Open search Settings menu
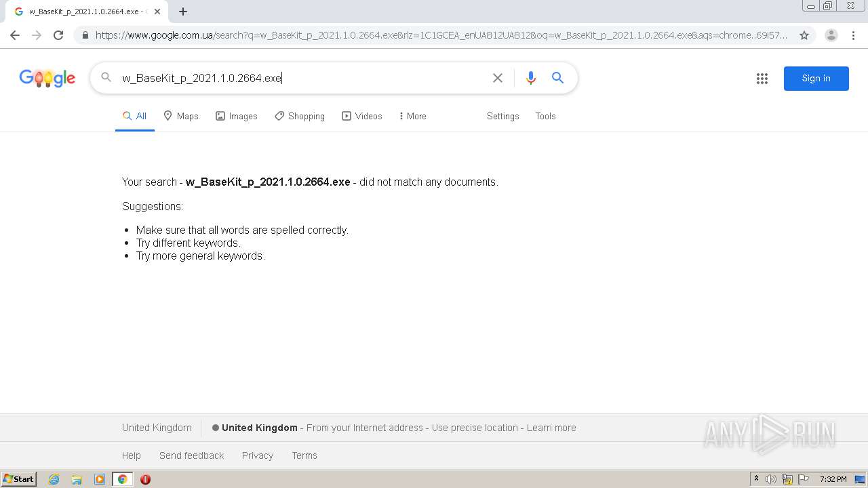This screenshot has height=488, width=868. (502, 116)
